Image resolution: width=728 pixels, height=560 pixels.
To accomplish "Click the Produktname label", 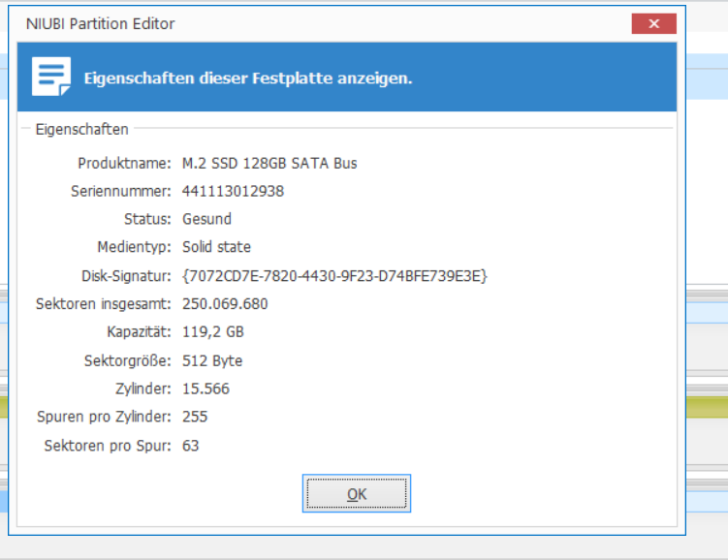I will point(124,164).
